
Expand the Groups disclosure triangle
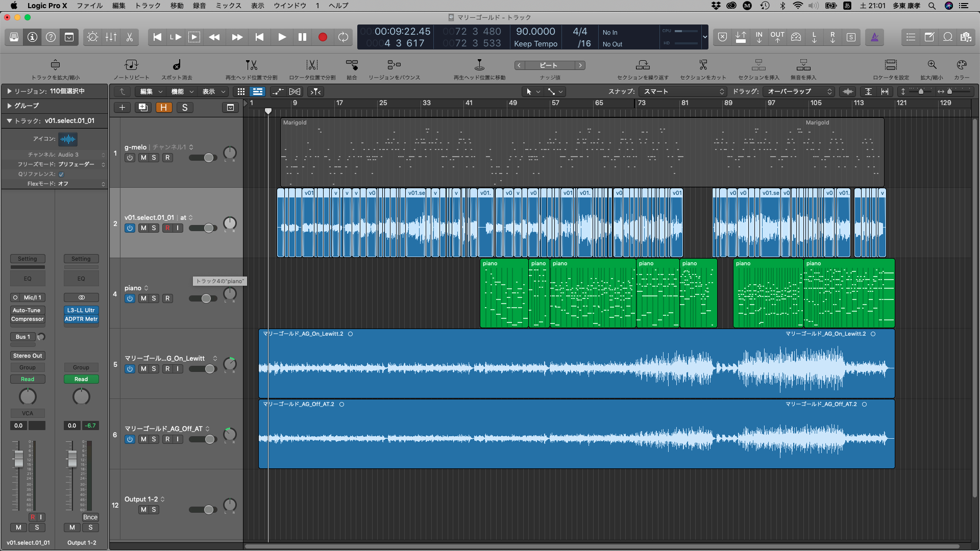(x=9, y=106)
